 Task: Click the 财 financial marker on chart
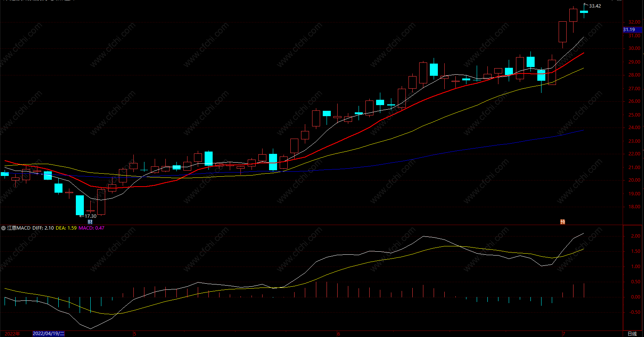(x=90, y=222)
